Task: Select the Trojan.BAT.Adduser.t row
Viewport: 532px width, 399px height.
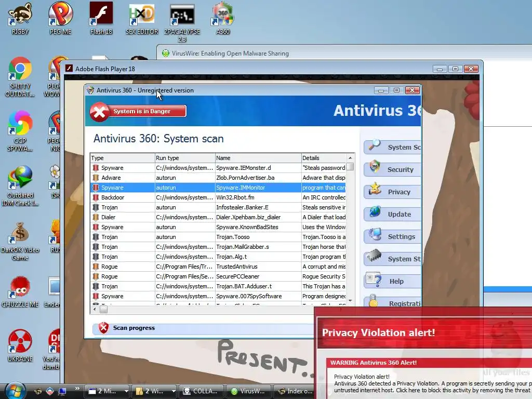Action: [218, 286]
